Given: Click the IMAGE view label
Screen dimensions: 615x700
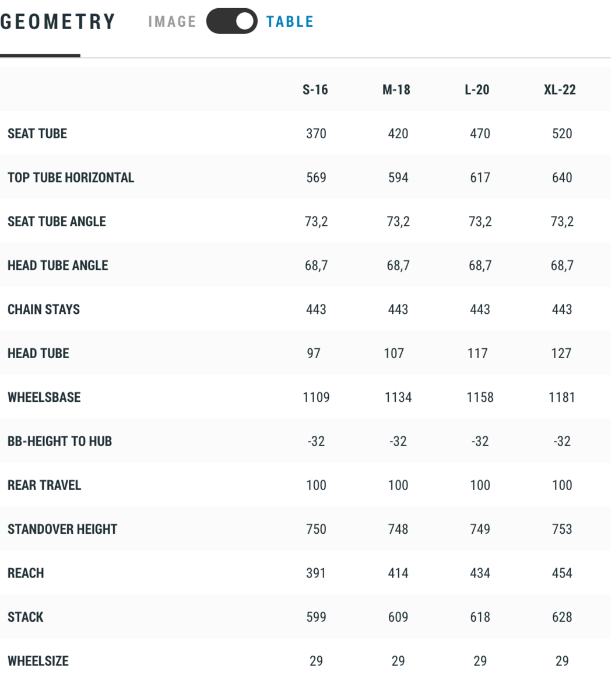Looking at the screenshot, I should point(172,22).
